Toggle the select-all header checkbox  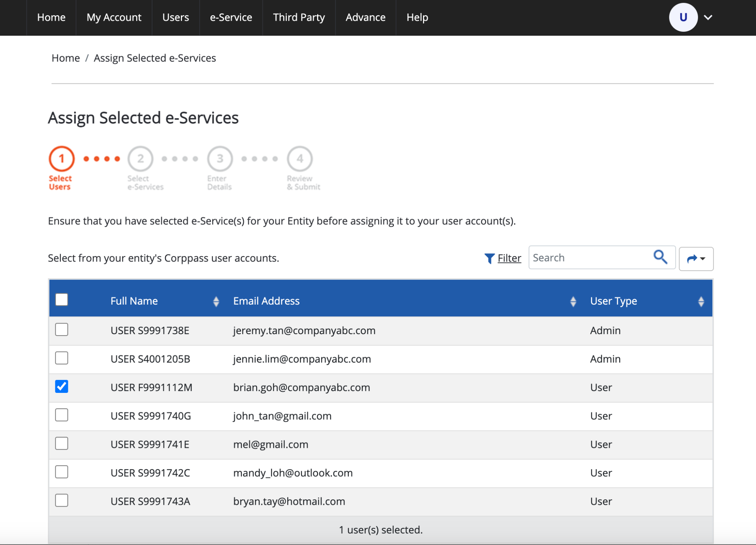coord(62,299)
